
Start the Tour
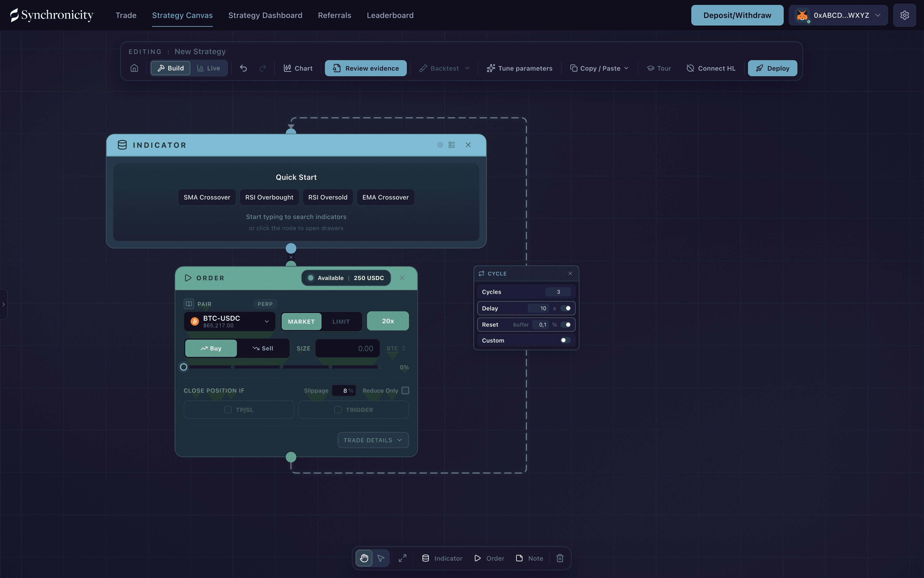[x=659, y=68]
